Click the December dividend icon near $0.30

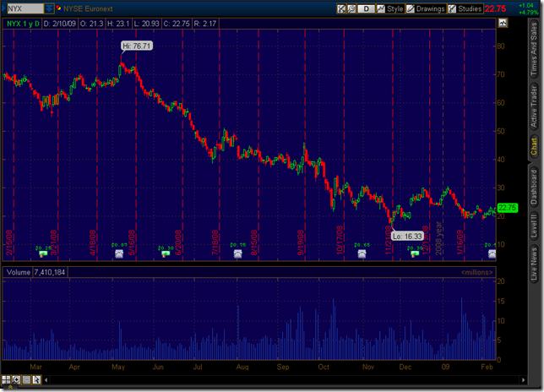415,253
